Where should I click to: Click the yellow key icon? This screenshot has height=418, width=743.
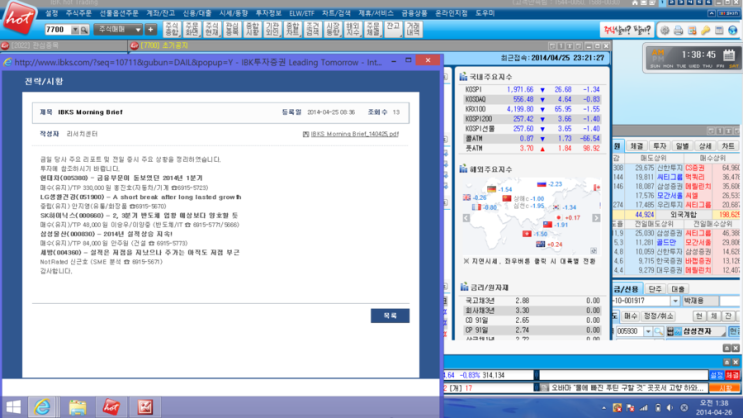coord(706,31)
